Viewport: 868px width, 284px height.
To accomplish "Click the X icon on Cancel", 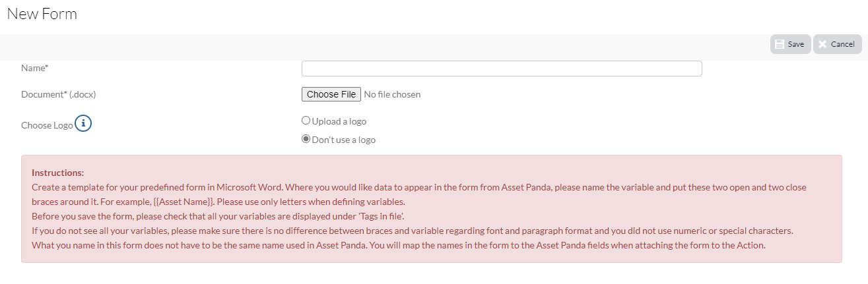I will pos(822,44).
